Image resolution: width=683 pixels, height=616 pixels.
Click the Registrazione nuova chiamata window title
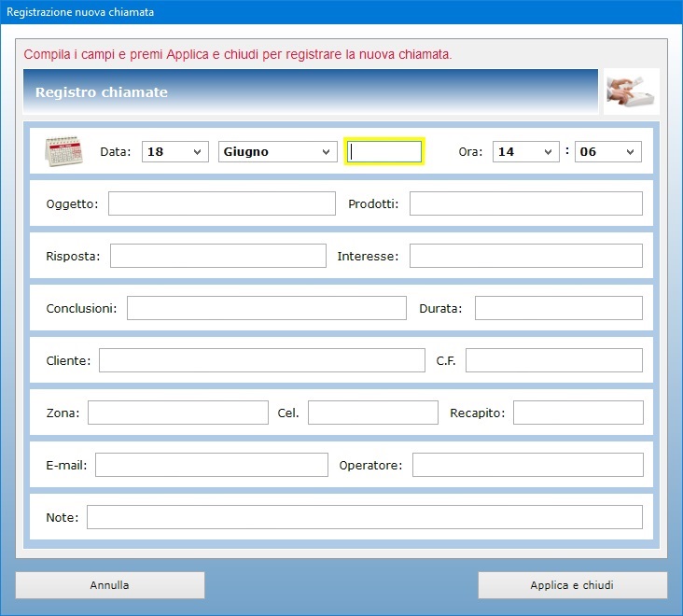pos(80,12)
